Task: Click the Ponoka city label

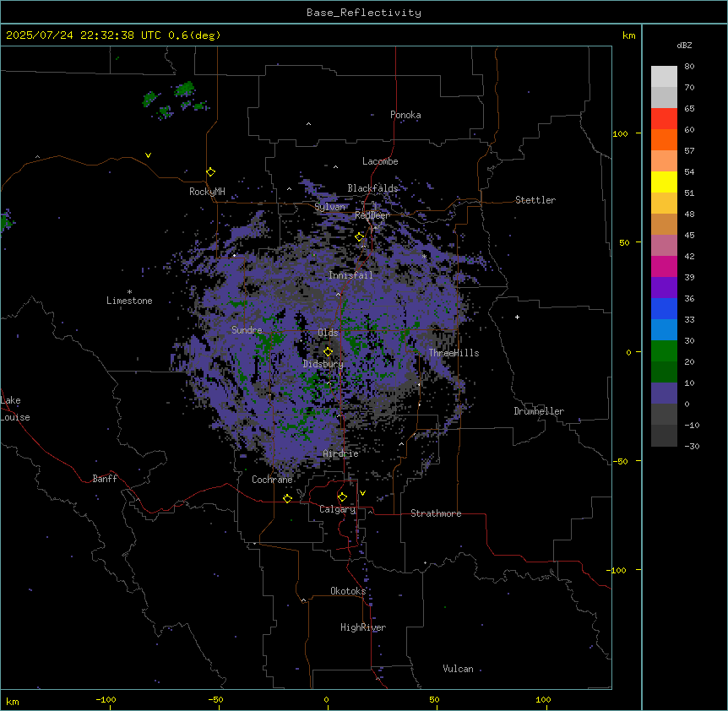Action: click(405, 115)
